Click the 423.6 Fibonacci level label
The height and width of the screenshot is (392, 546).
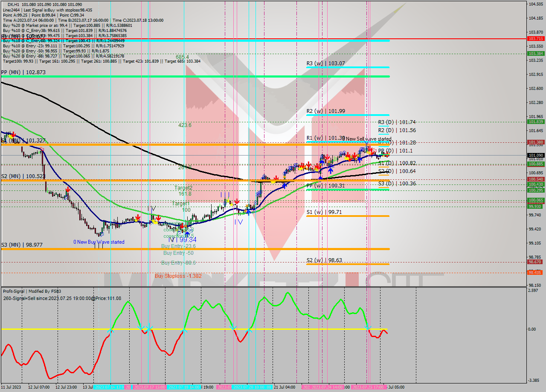[185, 125]
